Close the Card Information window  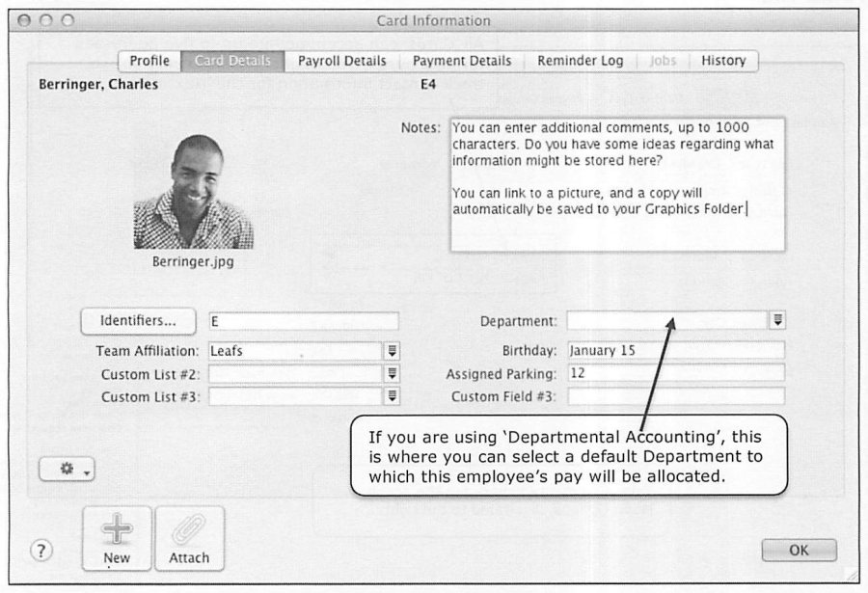click(x=24, y=20)
